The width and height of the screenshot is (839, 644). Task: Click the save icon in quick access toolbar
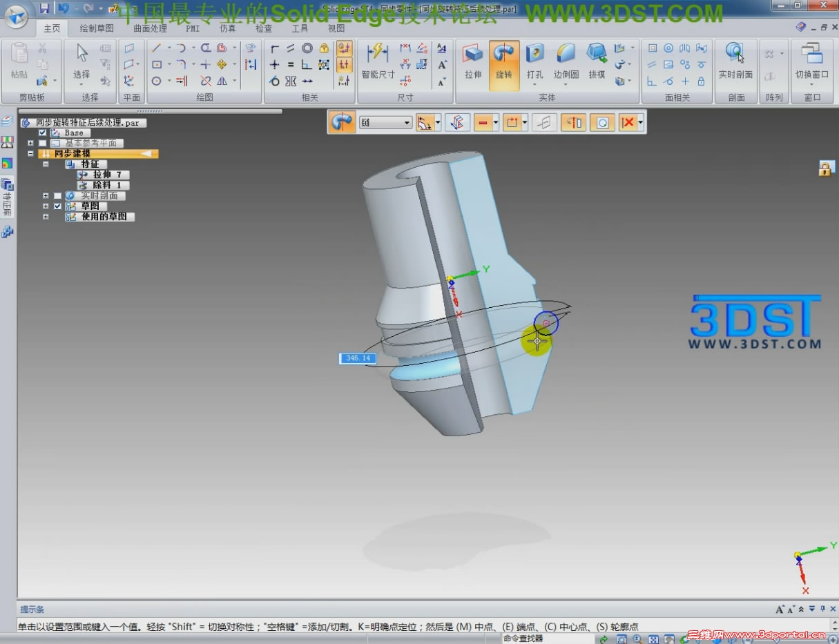tap(44, 8)
